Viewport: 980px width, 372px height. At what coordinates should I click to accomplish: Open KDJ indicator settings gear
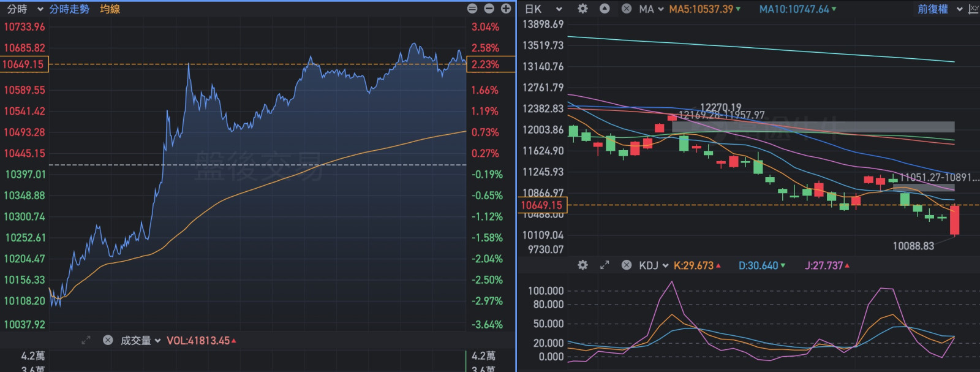pyautogui.click(x=582, y=265)
